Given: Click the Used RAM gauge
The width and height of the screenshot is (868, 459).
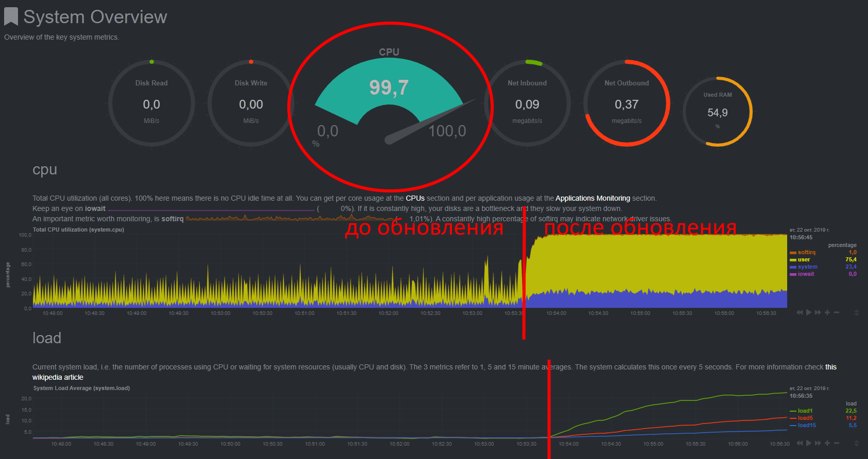Looking at the screenshot, I should tap(718, 112).
